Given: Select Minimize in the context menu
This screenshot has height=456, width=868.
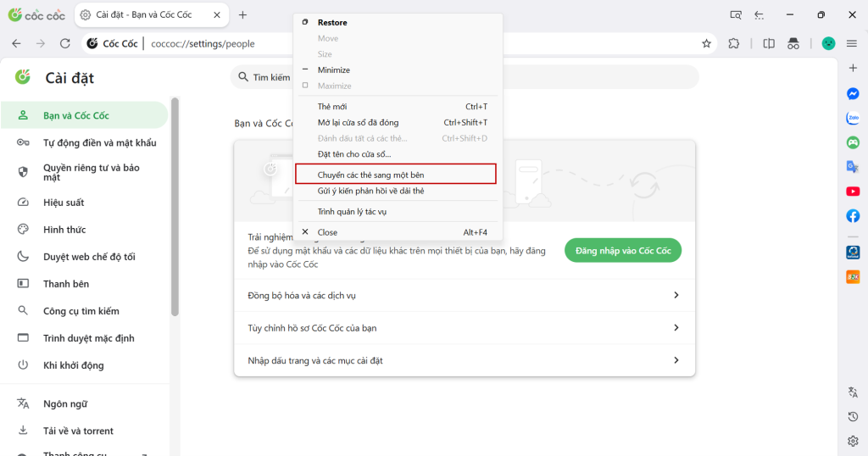Looking at the screenshot, I should point(398,70).
